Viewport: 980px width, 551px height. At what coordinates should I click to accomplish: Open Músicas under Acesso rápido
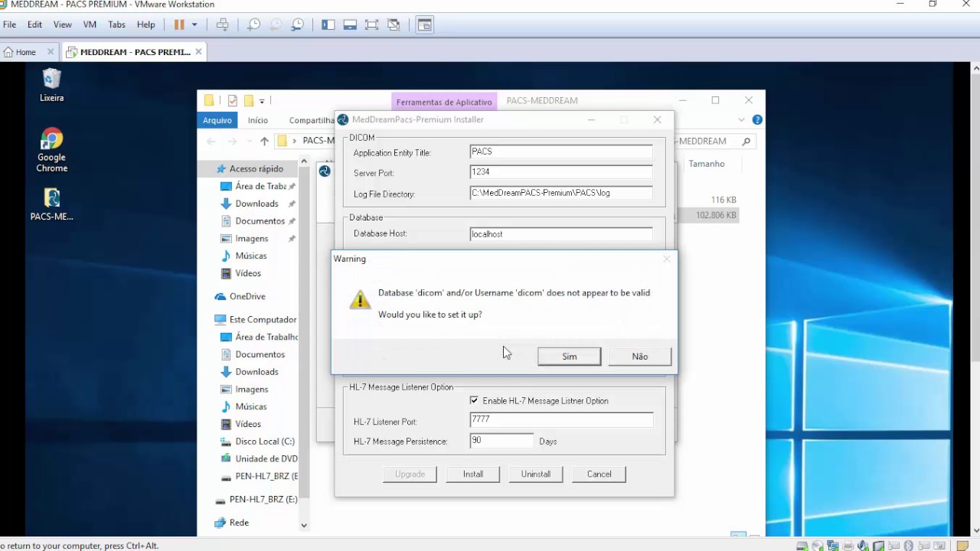coord(251,256)
